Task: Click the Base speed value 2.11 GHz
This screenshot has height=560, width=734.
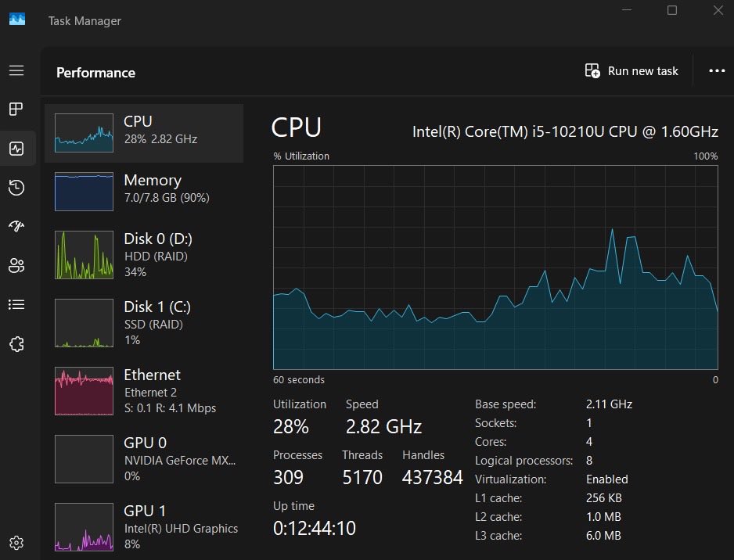Action: click(x=609, y=404)
